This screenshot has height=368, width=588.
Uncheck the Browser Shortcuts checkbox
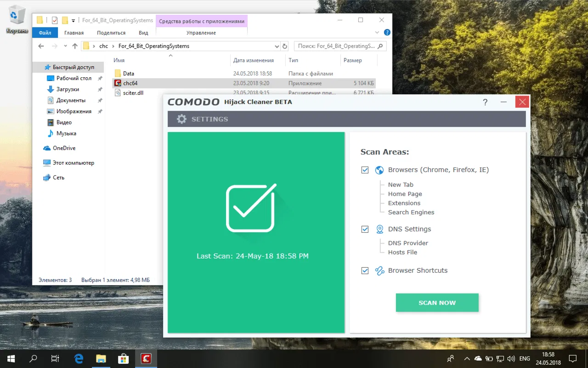365,271
